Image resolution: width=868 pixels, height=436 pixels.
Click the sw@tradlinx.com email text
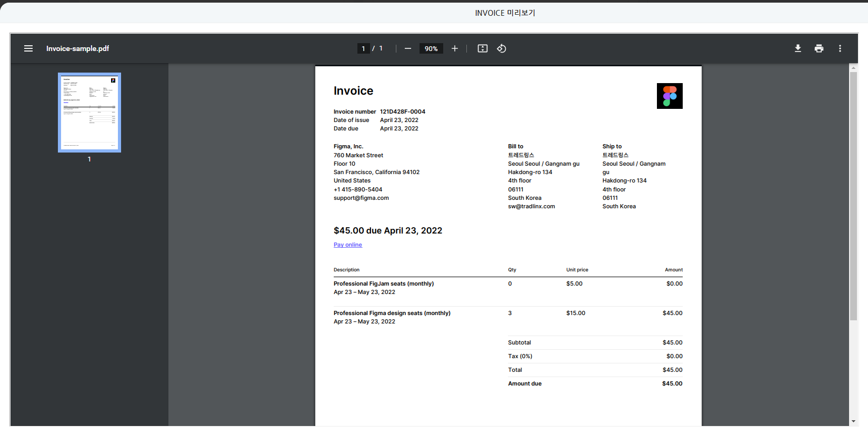(531, 206)
